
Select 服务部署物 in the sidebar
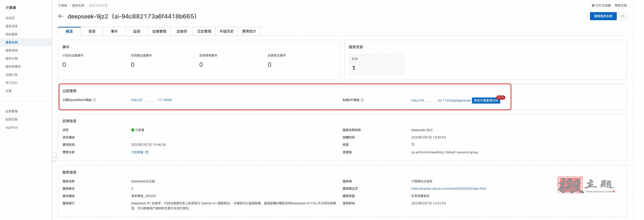13,67
